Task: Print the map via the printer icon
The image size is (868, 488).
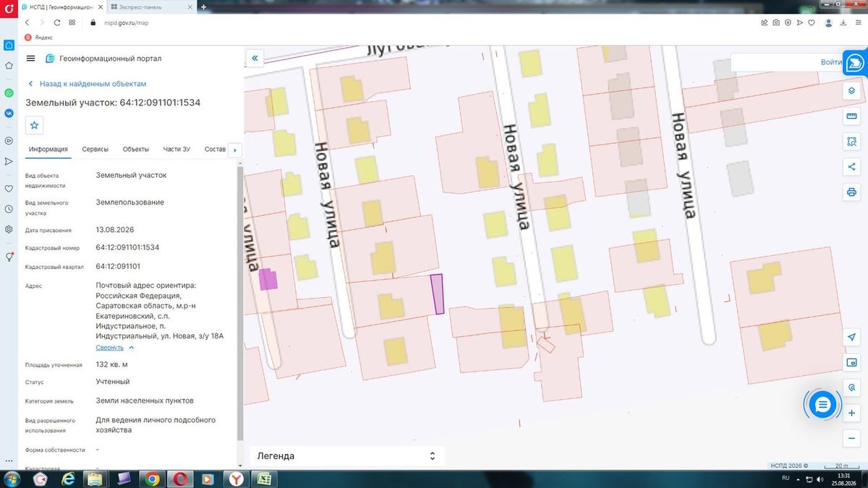Action: 852,192
